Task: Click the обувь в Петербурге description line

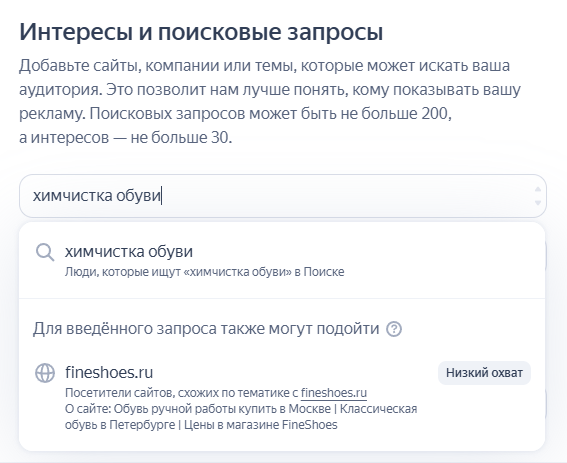Action: pos(201,424)
